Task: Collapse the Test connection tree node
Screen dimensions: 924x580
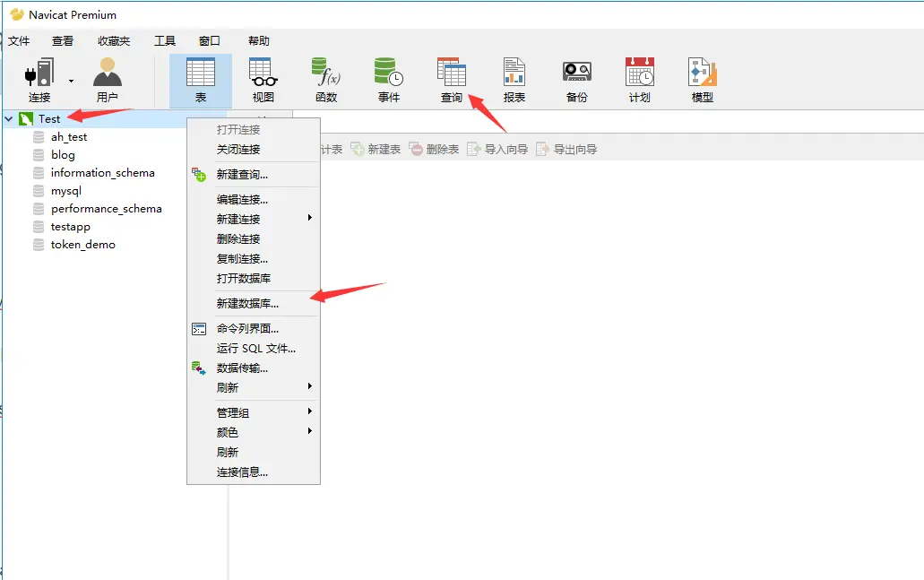Action: (x=9, y=119)
